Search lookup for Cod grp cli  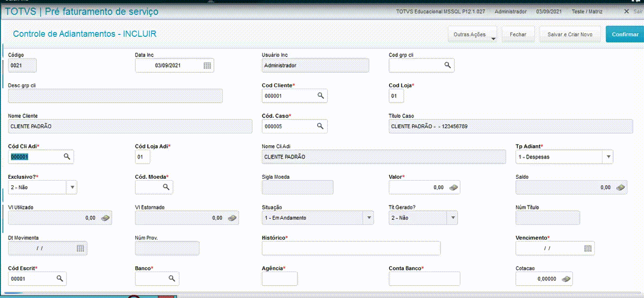448,65
